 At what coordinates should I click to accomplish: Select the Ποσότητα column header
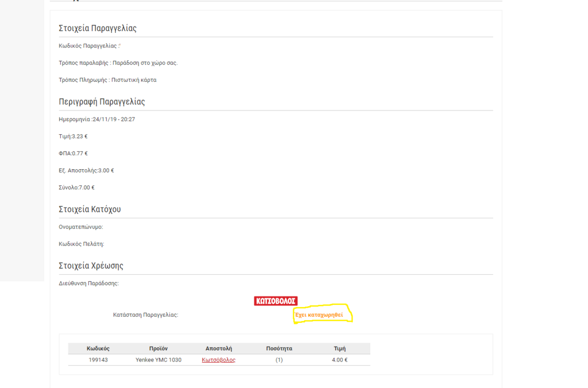279,349
